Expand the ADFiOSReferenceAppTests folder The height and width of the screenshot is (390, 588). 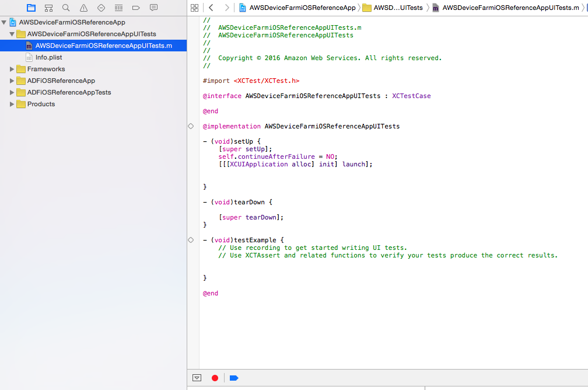point(12,92)
